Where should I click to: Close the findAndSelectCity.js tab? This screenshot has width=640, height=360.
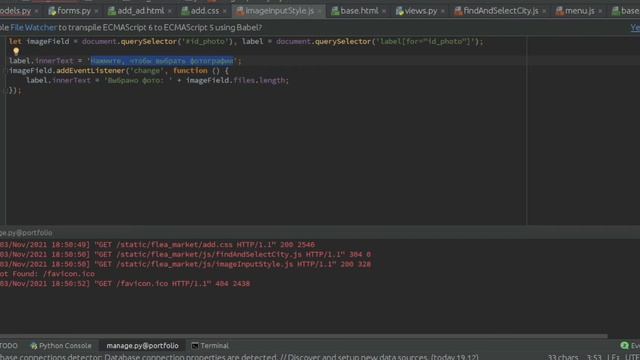pyautogui.click(x=544, y=11)
